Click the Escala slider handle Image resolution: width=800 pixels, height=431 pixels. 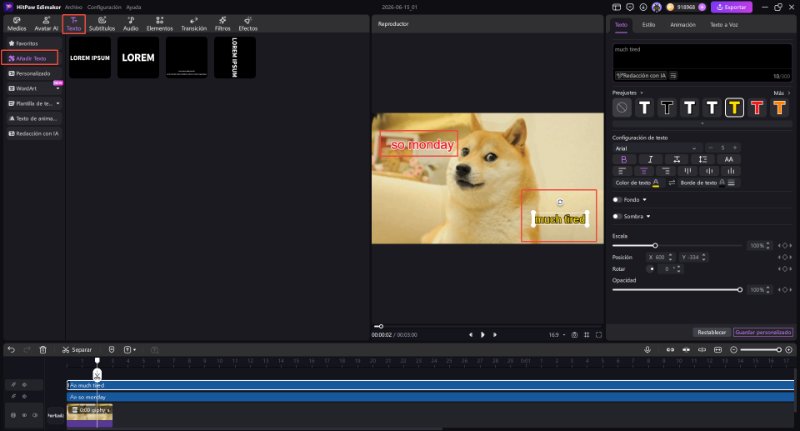click(655, 246)
